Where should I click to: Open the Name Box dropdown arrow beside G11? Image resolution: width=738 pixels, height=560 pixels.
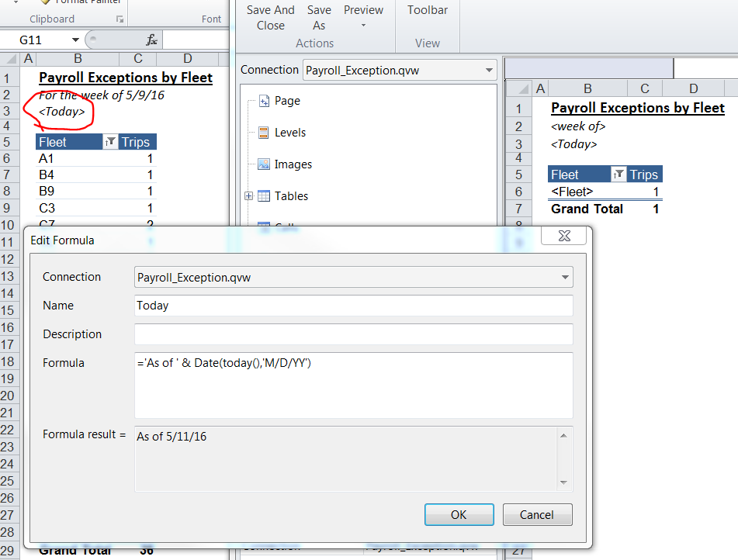click(x=75, y=40)
